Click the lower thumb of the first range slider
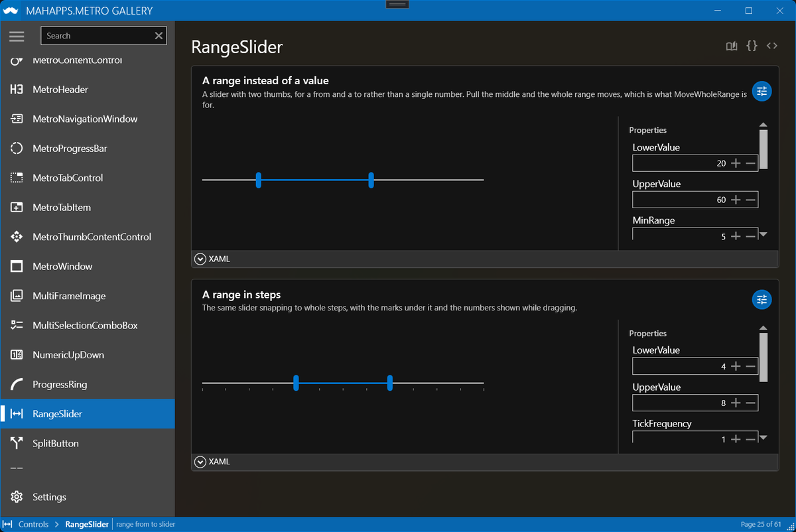796x532 pixels. point(258,180)
